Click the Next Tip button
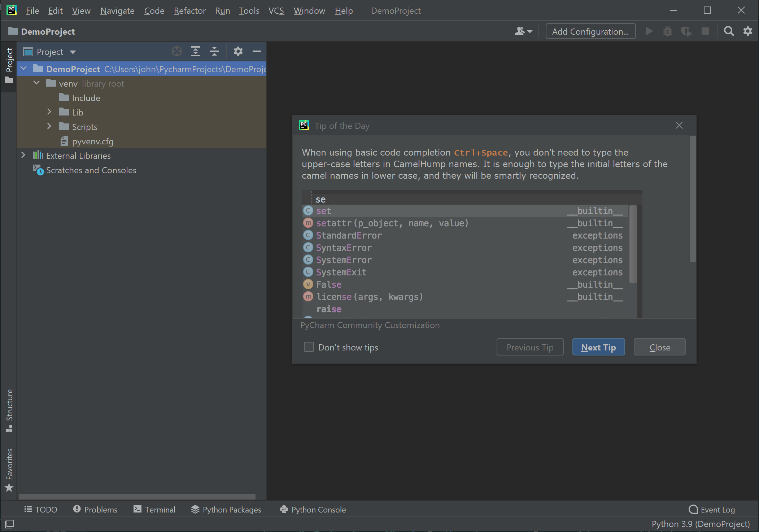Viewport: 759px width, 532px height. tap(598, 347)
